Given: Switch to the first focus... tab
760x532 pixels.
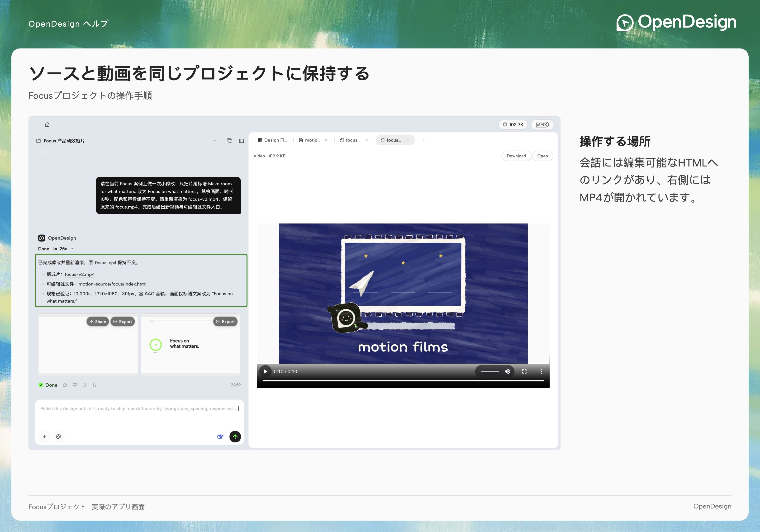Looking at the screenshot, I should [x=350, y=140].
